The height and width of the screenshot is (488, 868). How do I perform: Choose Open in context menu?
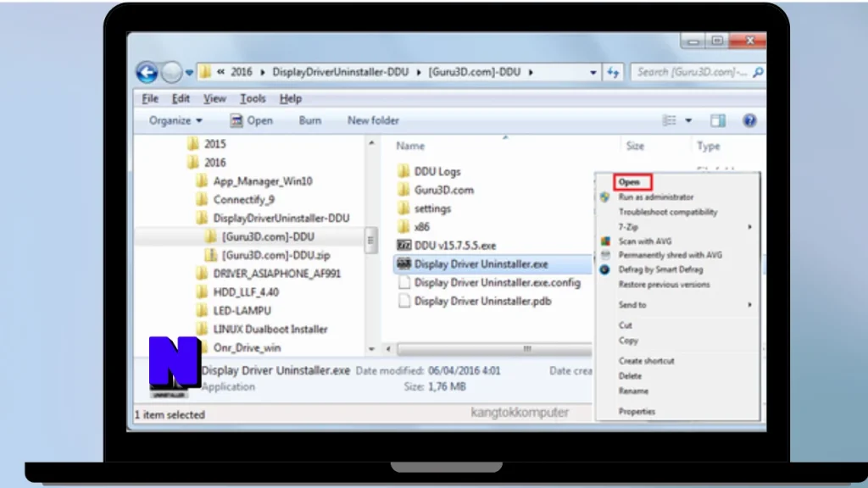[630, 182]
